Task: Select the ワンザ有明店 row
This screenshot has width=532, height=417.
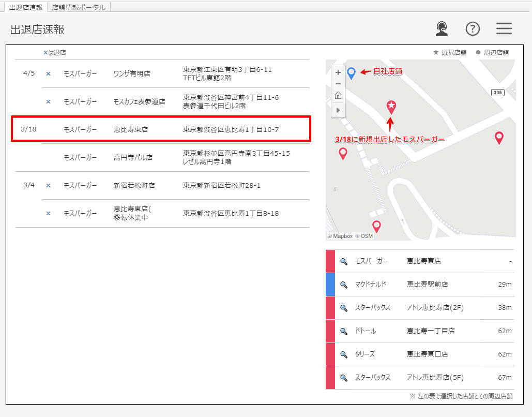Action: [x=162, y=73]
